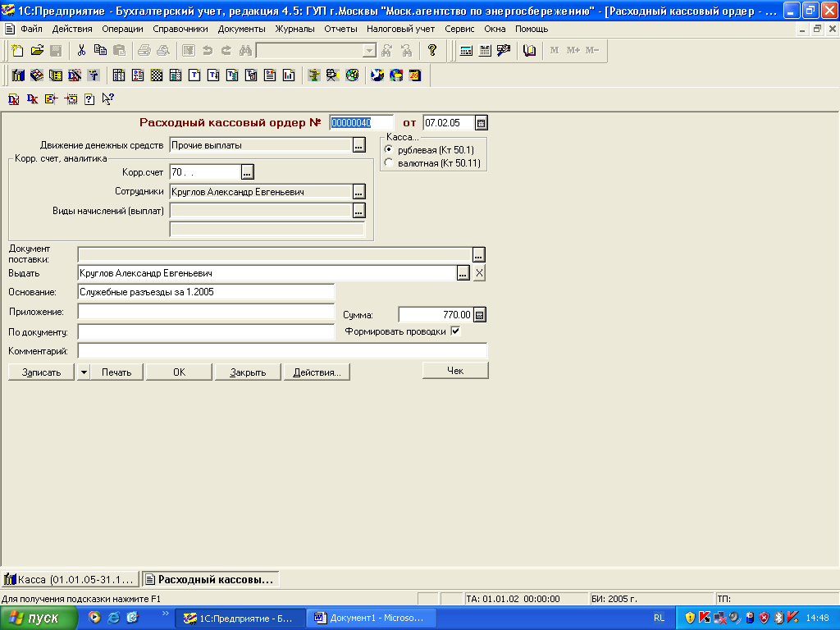Open the Операции menu
Viewport: 840px width, 630px height.
click(122, 29)
